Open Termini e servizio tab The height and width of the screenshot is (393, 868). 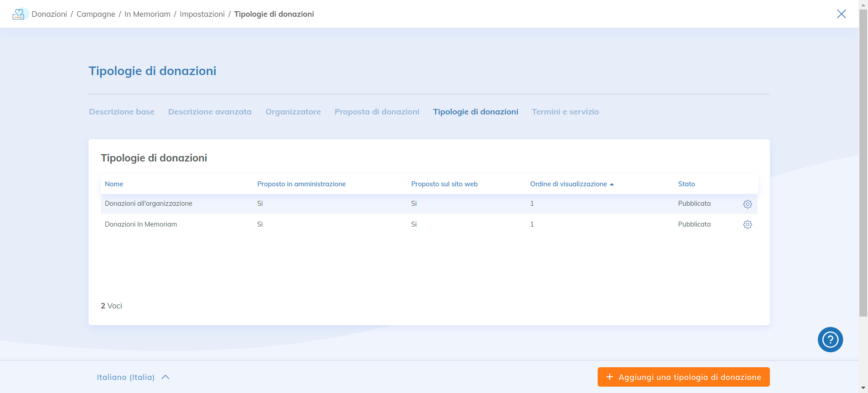tap(565, 112)
